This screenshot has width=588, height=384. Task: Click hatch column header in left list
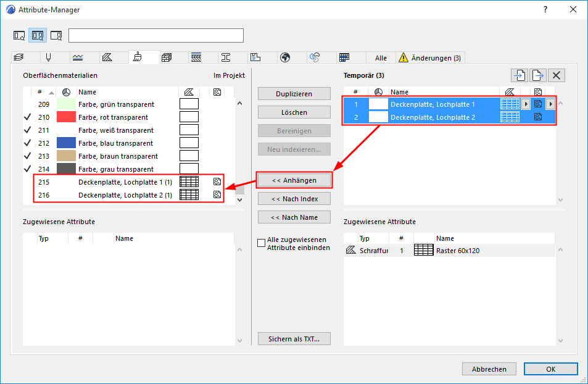[189, 92]
